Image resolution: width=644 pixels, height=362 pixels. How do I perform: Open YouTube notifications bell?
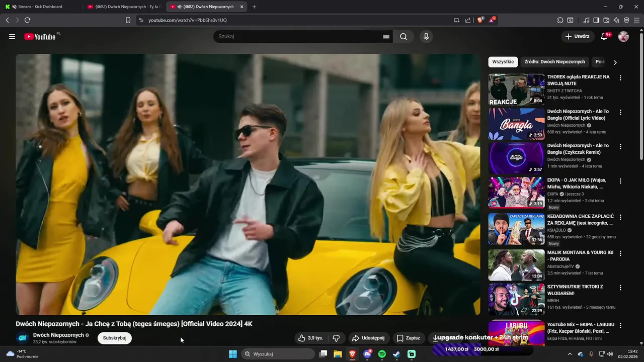coord(605,36)
